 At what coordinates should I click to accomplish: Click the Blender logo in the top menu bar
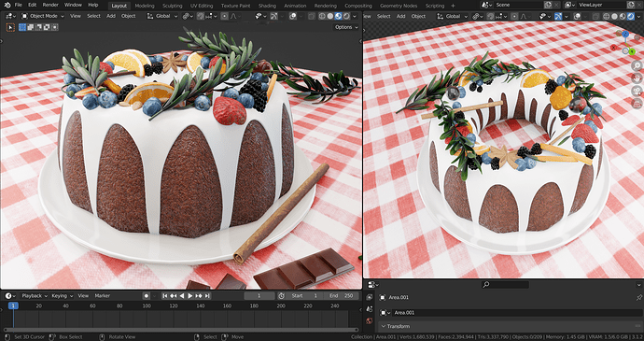click(x=7, y=6)
